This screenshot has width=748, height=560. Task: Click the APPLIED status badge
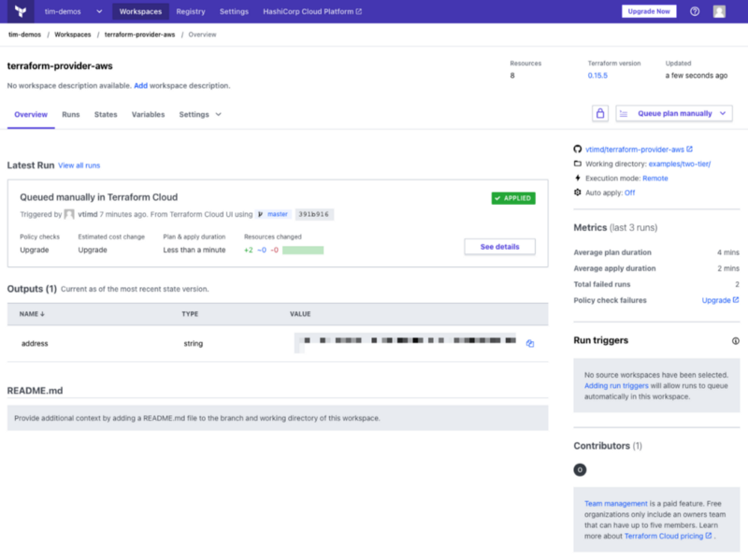513,198
